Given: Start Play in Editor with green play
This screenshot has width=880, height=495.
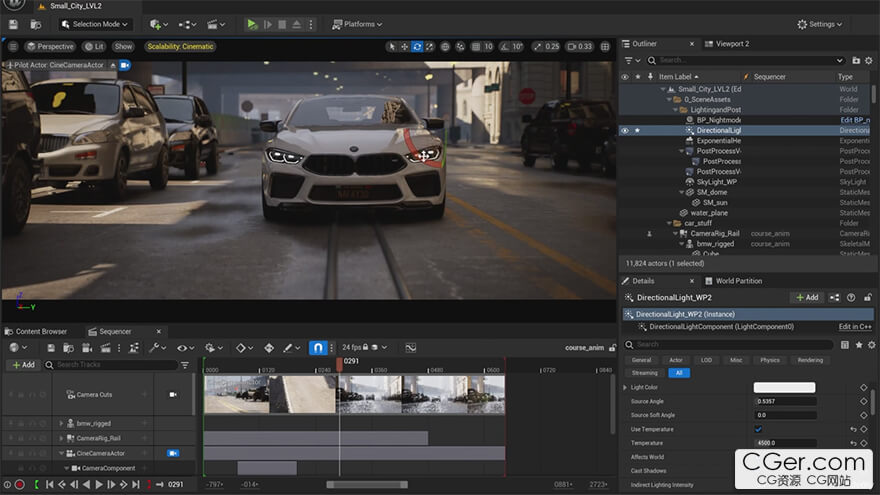Looking at the screenshot, I should point(251,24).
